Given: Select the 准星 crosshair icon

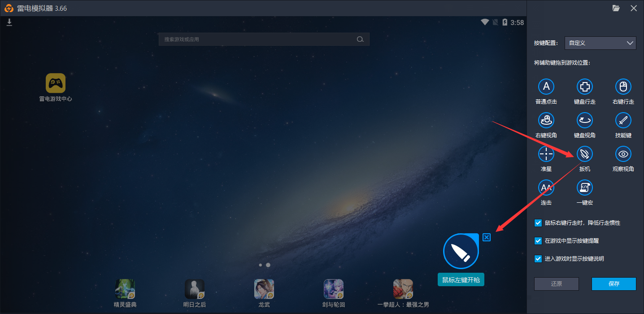Looking at the screenshot, I should tap(546, 154).
